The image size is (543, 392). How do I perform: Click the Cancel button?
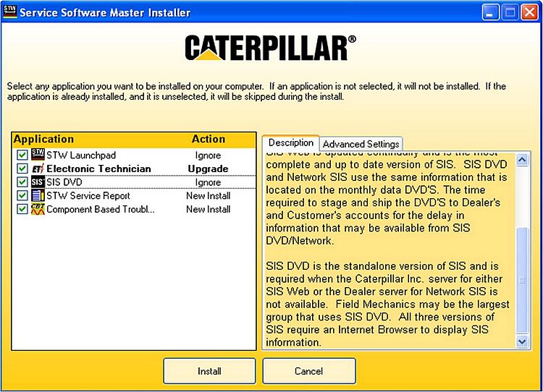(309, 371)
